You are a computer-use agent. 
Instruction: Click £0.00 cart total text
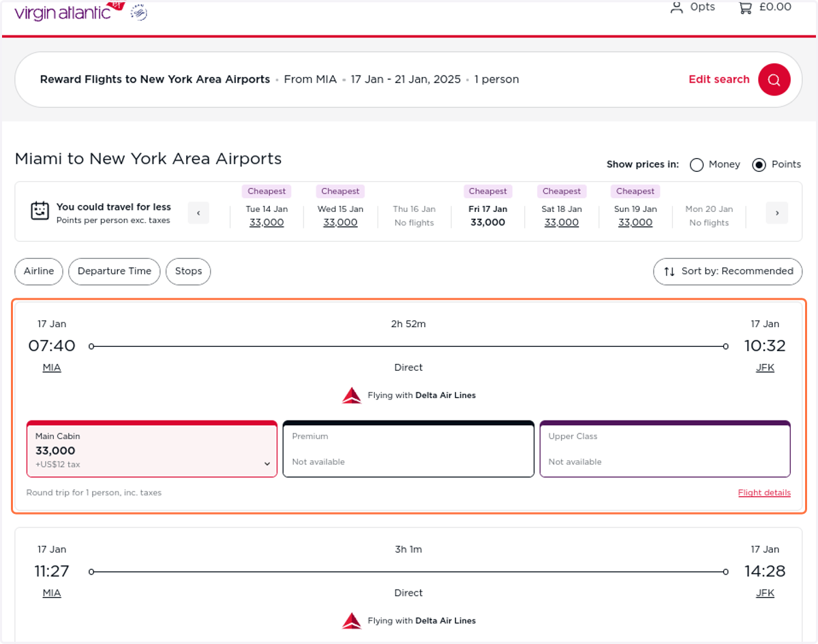[775, 7]
